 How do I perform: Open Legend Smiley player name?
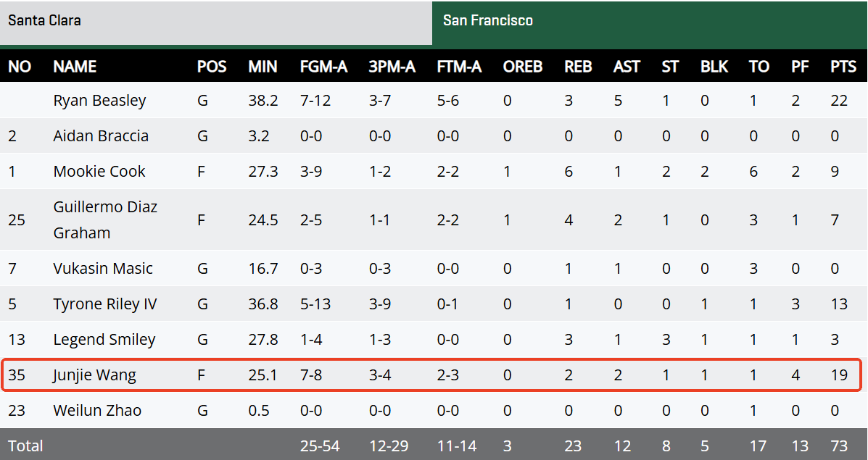tap(104, 340)
